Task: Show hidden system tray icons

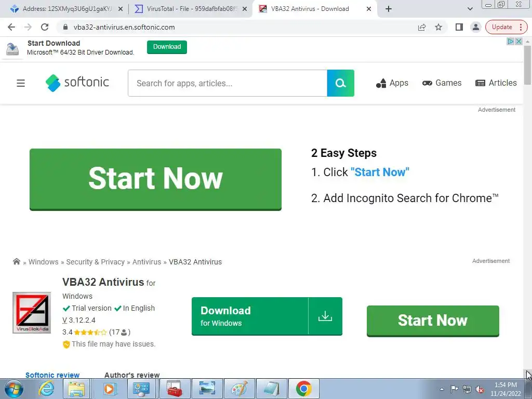Action: pyautogui.click(x=442, y=389)
